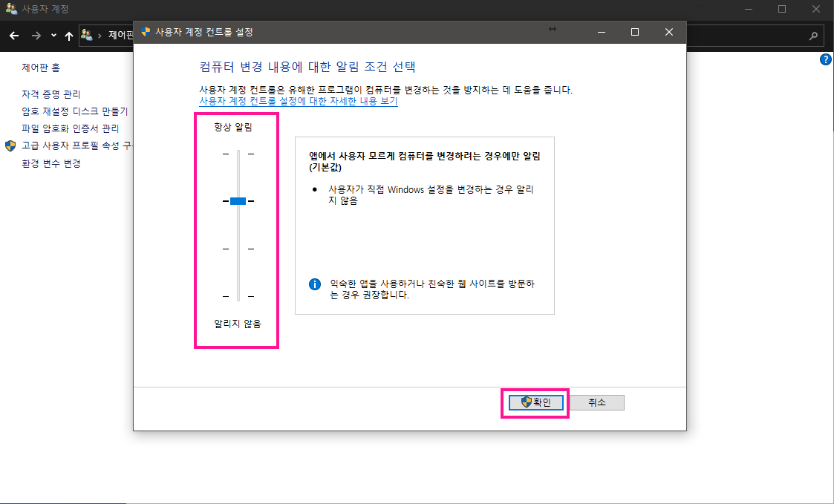Click the forward arrow in the User Accounts window
This screenshot has height=504, width=834.
pos(36,36)
